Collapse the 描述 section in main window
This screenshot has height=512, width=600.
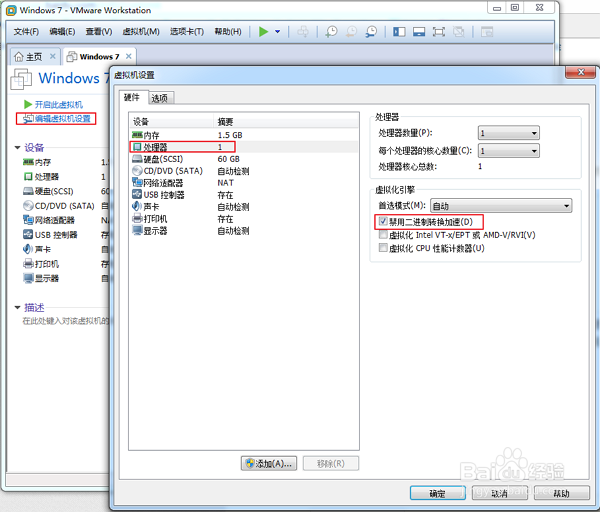point(17,307)
